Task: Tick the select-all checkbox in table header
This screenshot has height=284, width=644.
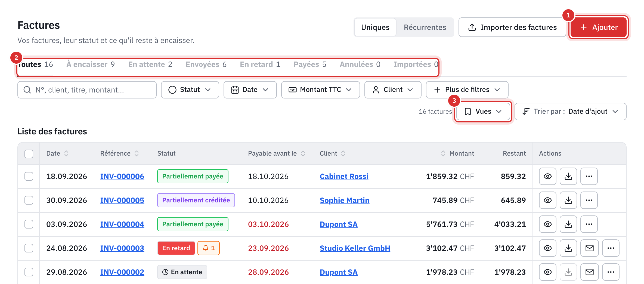Action: click(x=29, y=154)
